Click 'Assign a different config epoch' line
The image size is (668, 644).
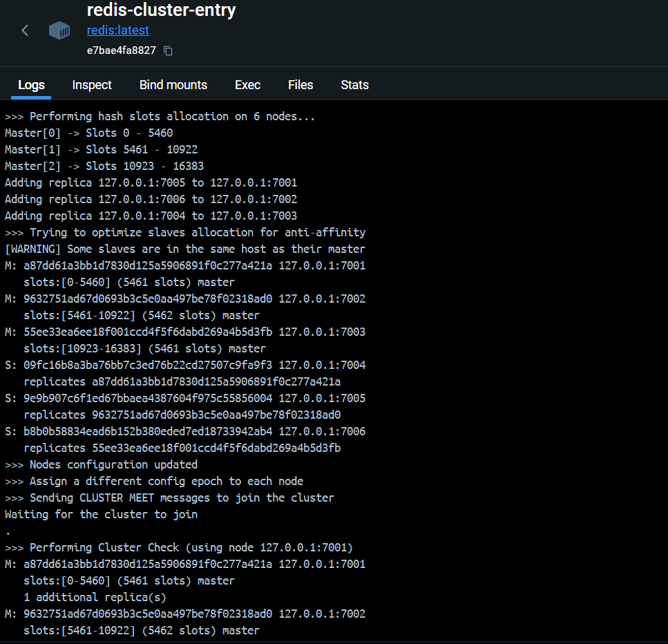[154, 481]
